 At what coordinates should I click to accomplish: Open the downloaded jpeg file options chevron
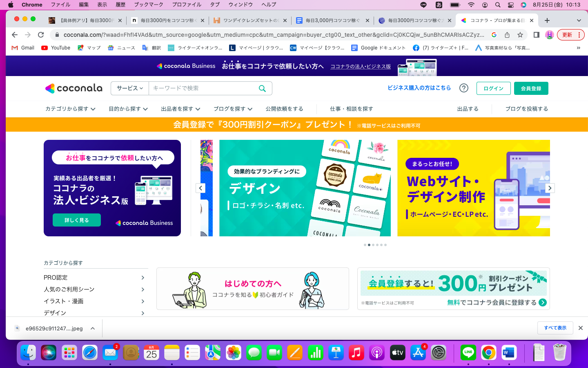(93, 328)
